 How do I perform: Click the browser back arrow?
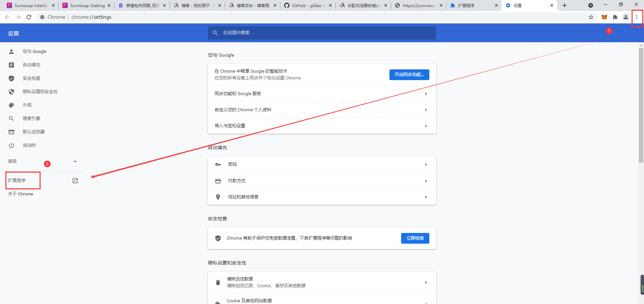(x=7, y=17)
